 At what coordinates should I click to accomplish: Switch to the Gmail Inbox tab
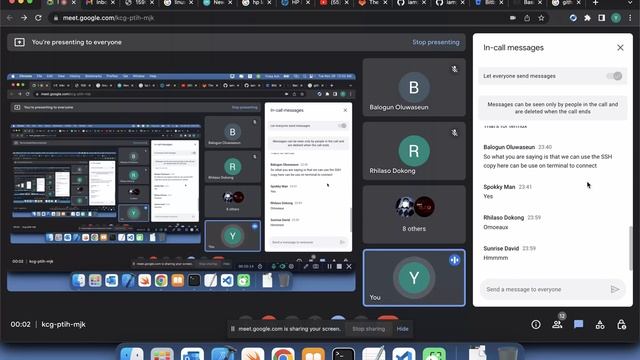(97, 2)
